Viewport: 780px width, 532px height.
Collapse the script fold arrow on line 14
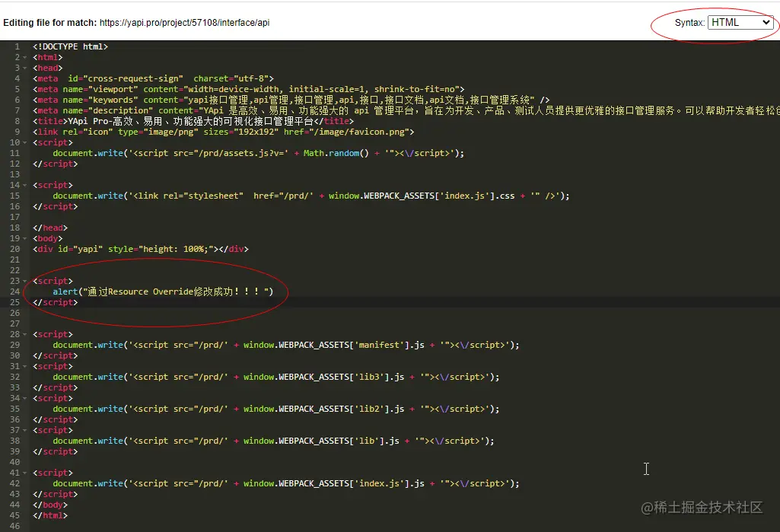(x=25, y=185)
